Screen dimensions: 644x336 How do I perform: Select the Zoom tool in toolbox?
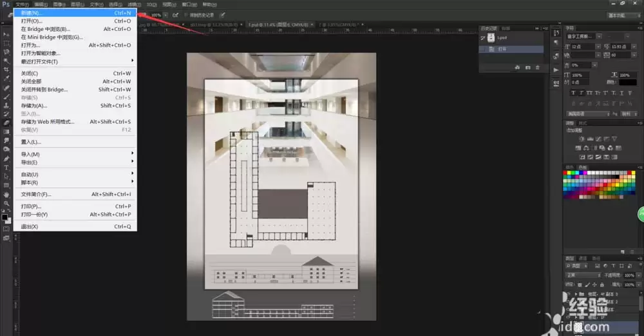6,203
